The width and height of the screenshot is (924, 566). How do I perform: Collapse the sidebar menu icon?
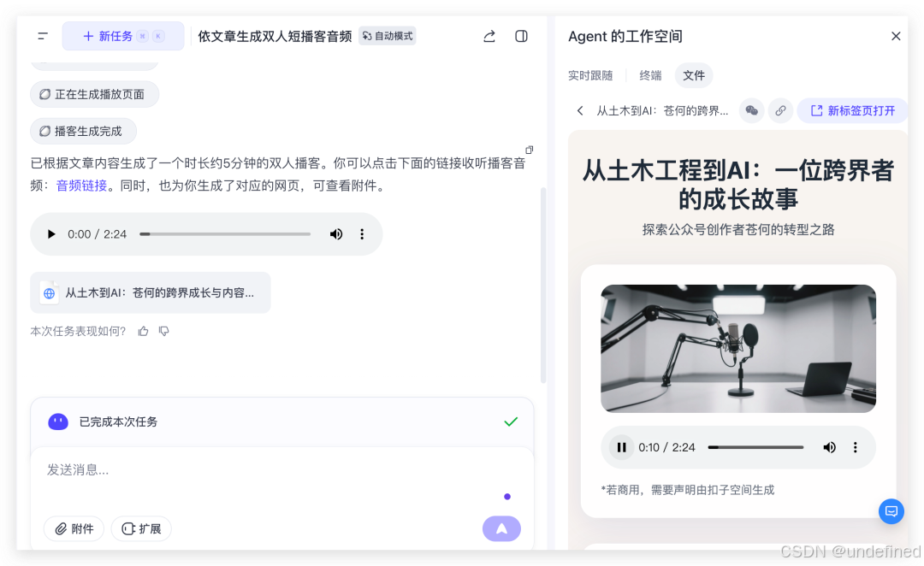[43, 36]
